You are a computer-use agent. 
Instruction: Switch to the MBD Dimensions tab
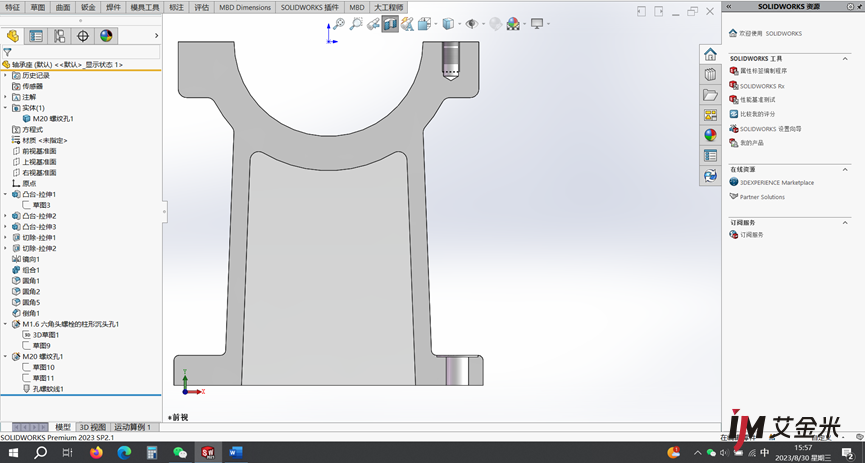click(x=245, y=7)
